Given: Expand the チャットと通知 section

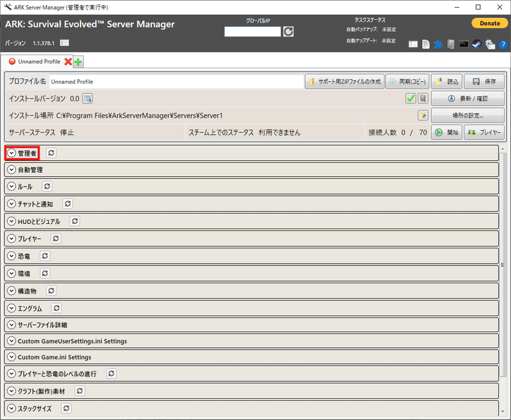Looking at the screenshot, I should coord(11,204).
